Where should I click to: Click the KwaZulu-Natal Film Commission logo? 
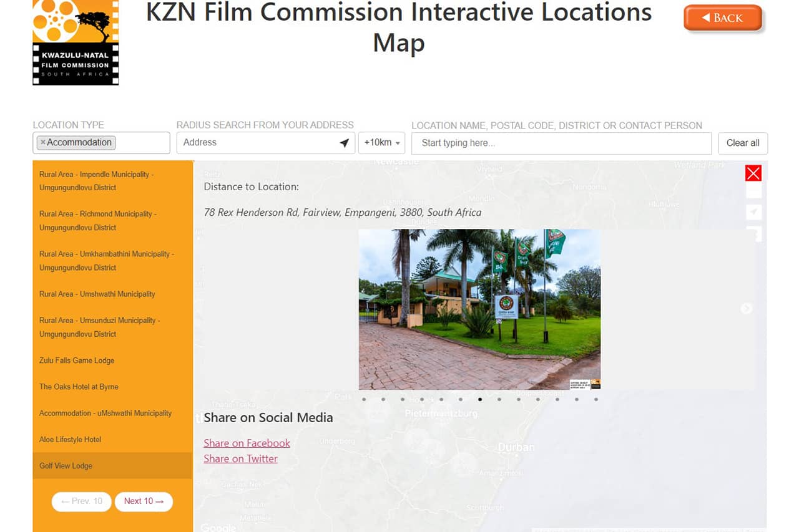coord(76,42)
